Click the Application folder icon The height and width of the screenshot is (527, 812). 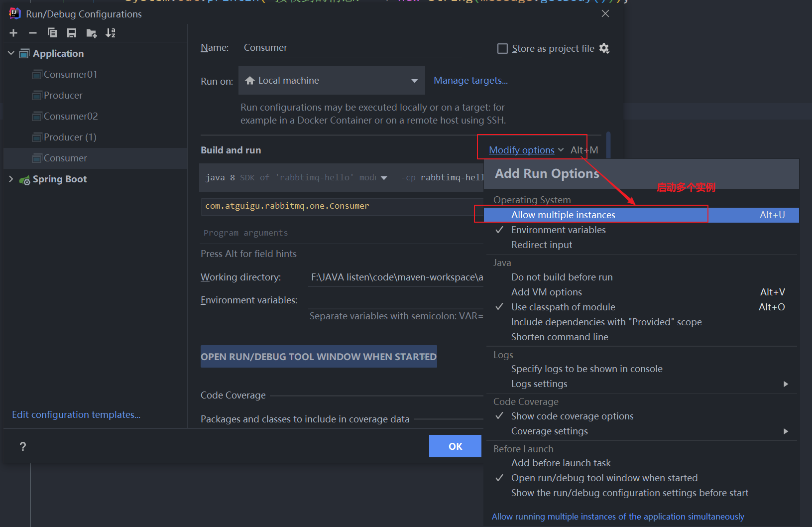[24, 53]
